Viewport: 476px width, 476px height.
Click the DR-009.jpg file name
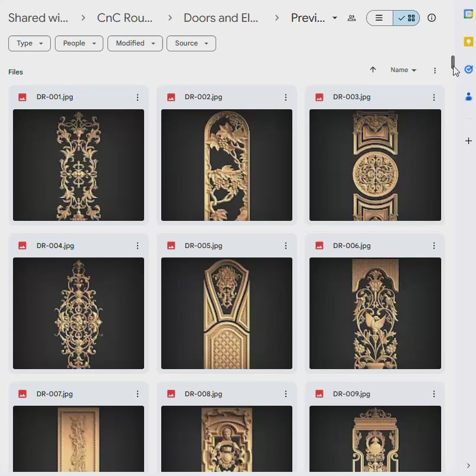(351, 394)
